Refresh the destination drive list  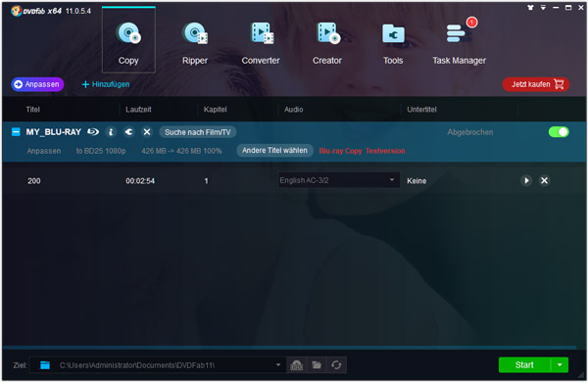(x=336, y=364)
